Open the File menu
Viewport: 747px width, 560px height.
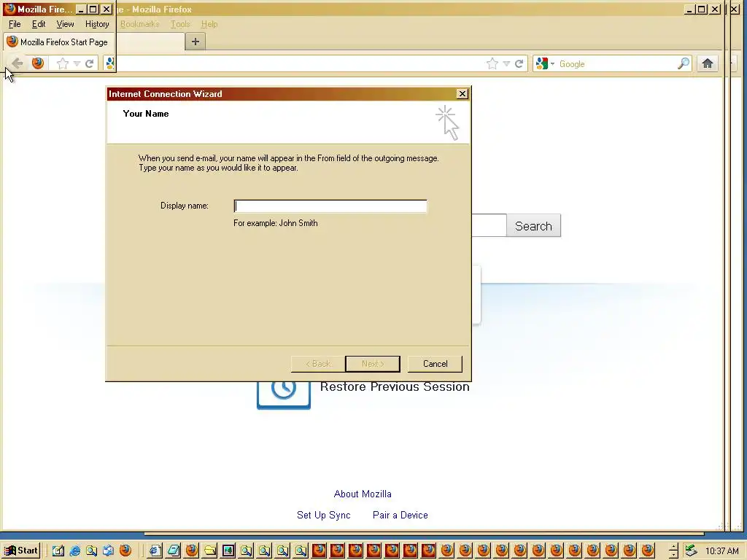point(15,24)
